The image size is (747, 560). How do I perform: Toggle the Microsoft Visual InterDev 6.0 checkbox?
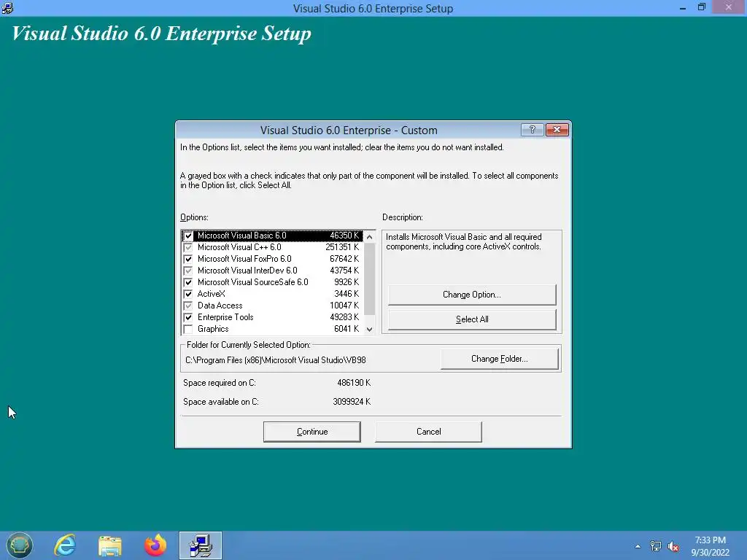(188, 271)
